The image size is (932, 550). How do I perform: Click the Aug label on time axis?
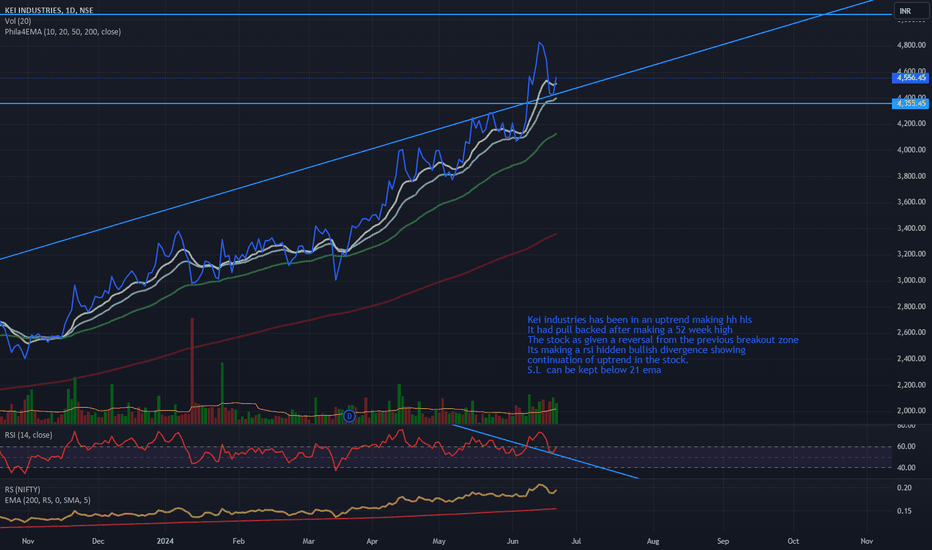point(653,541)
